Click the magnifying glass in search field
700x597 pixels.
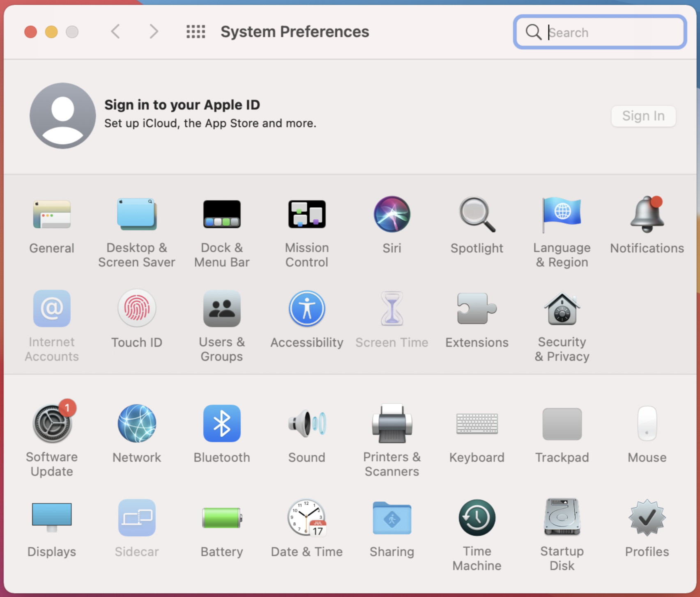(533, 32)
